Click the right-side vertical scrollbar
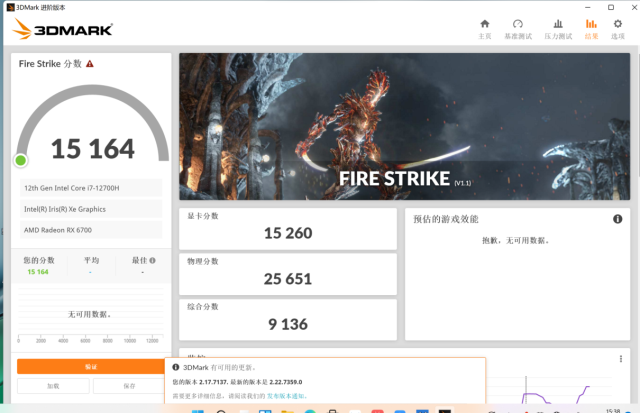This screenshot has width=640, height=413. 638,114
